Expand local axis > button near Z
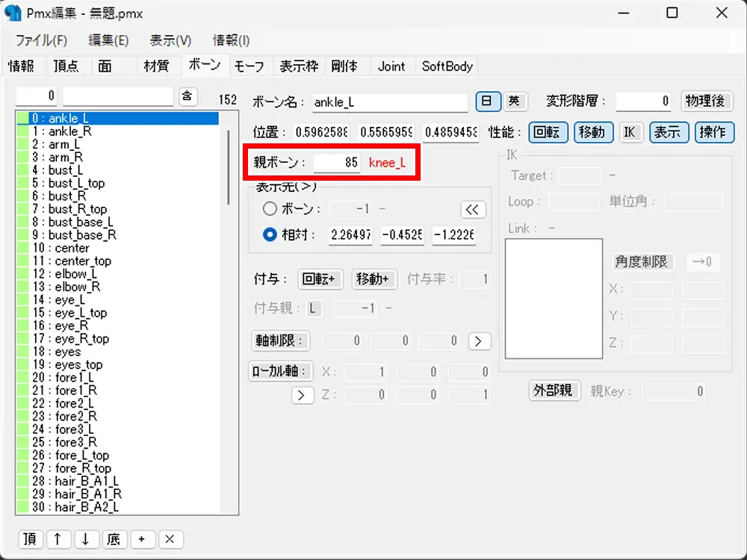This screenshot has width=747, height=560. click(x=302, y=395)
